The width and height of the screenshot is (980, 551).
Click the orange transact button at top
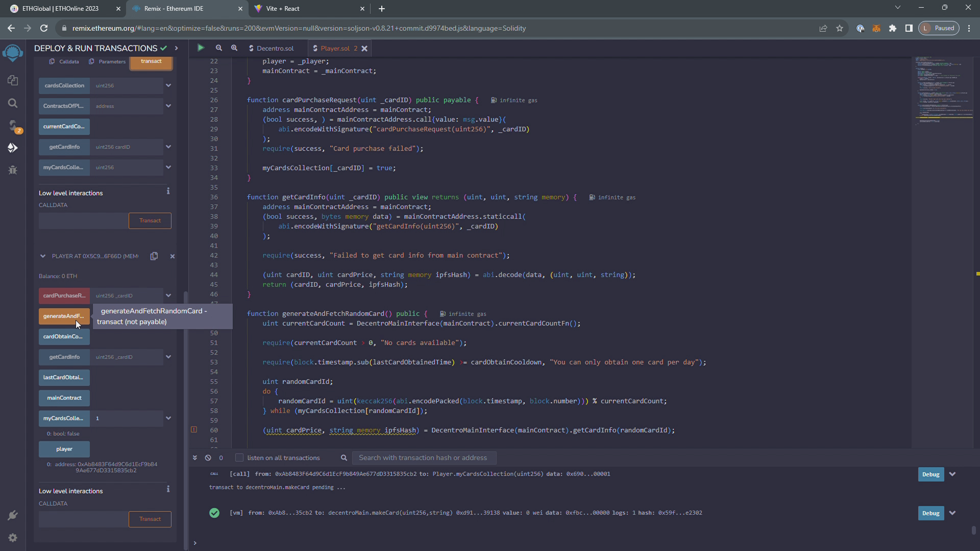coord(151,62)
